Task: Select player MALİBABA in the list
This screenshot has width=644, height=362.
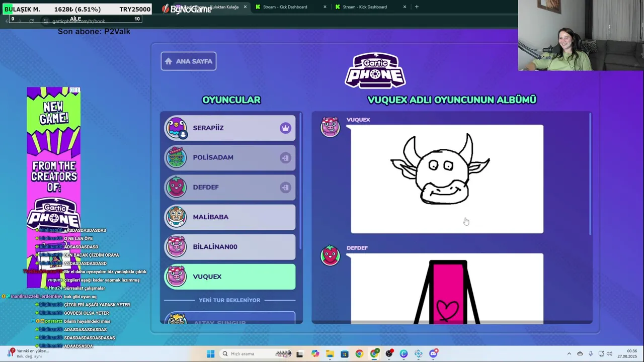Action: [230, 217]
